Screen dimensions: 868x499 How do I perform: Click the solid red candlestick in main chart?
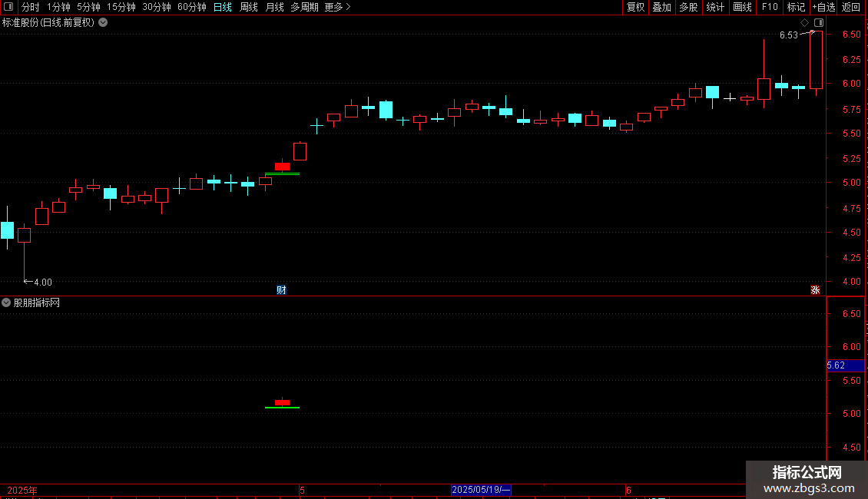coord(283,166)
